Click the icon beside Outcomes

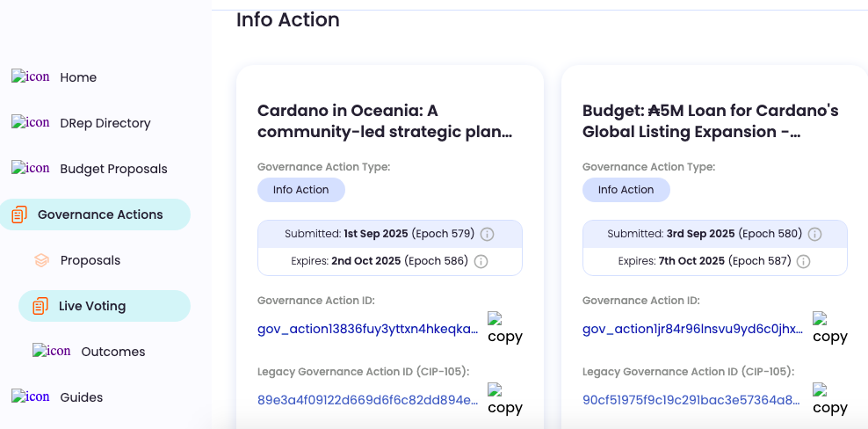tap(52, 352)
